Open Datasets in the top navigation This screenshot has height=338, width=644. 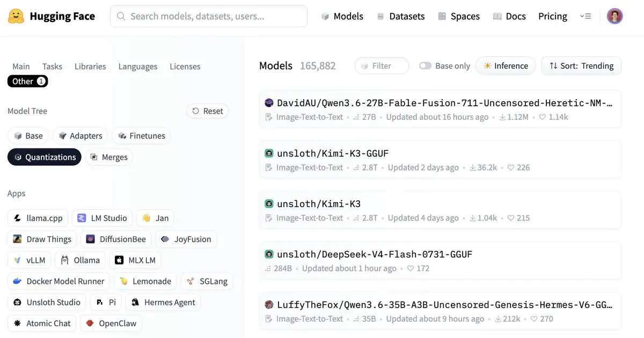400,16
